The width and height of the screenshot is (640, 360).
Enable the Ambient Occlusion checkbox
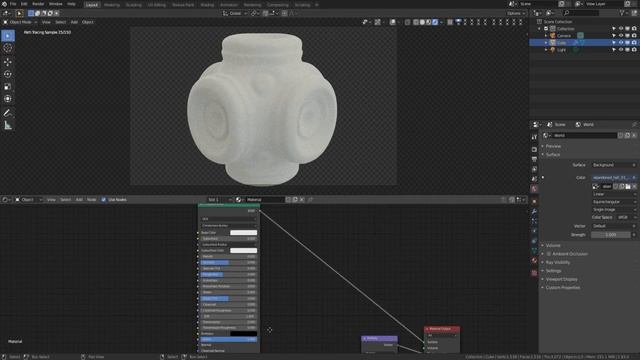549,254
